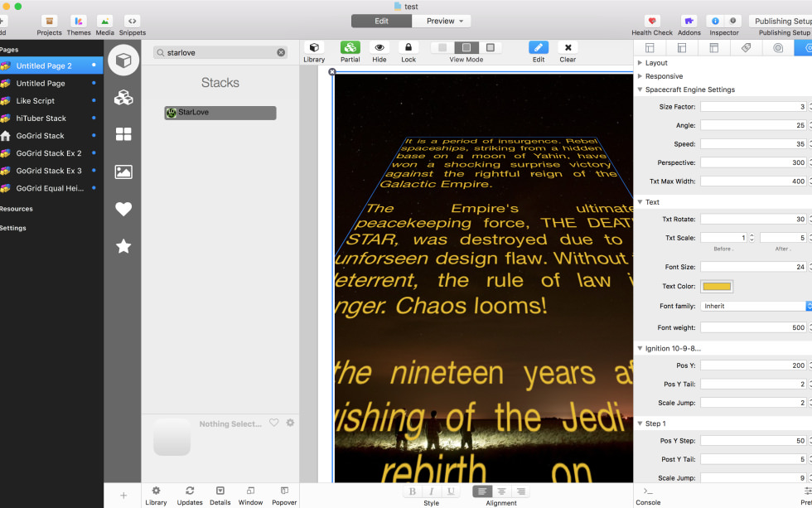Open the Library gear icon at bottom

[x=156, y=491]
